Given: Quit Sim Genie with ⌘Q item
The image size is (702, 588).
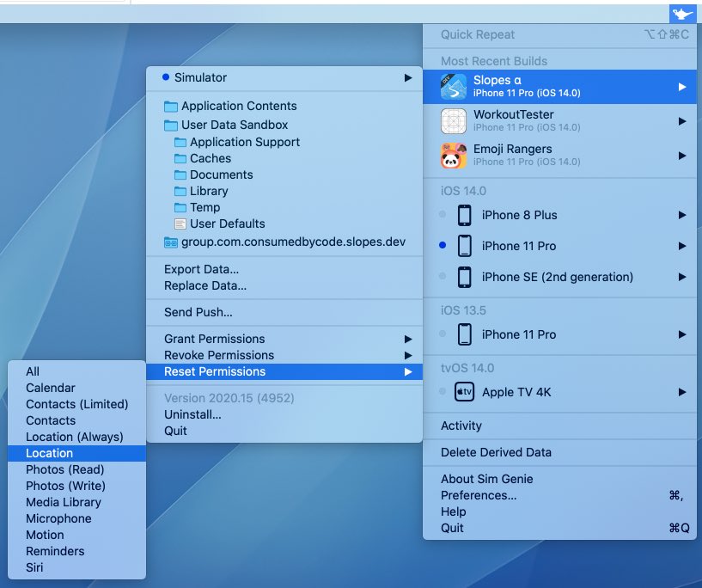Looking at the screenshot, I should pos(559,528).
